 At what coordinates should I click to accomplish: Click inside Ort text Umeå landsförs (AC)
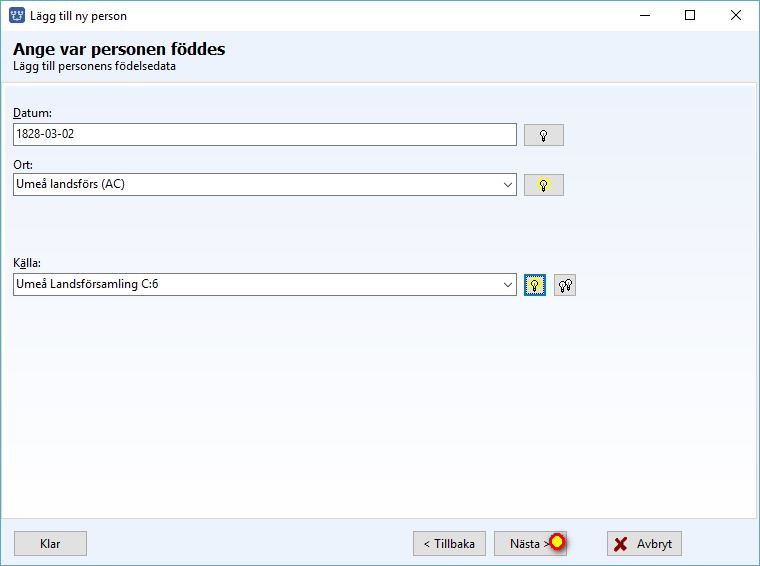(x=71, y=184)
